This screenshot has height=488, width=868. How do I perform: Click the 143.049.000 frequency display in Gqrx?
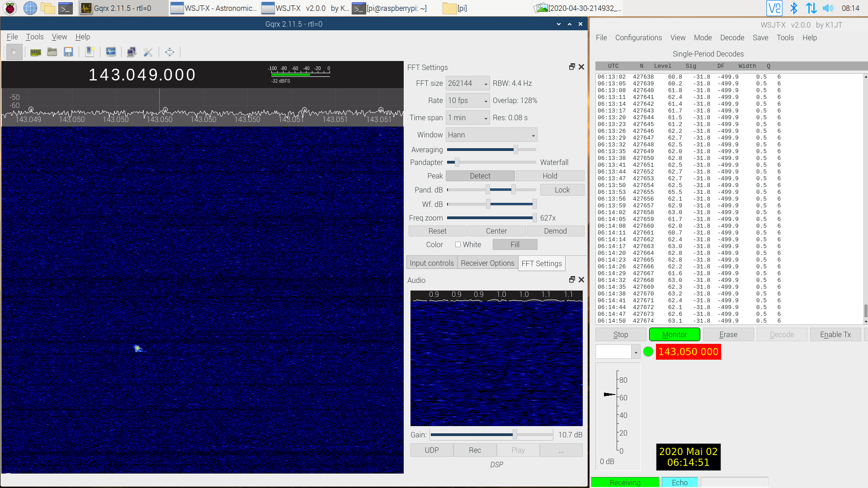click(x=142, y=75)
